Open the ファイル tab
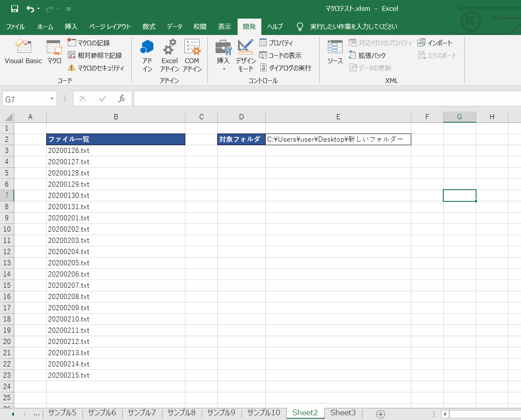 [15, 26]
